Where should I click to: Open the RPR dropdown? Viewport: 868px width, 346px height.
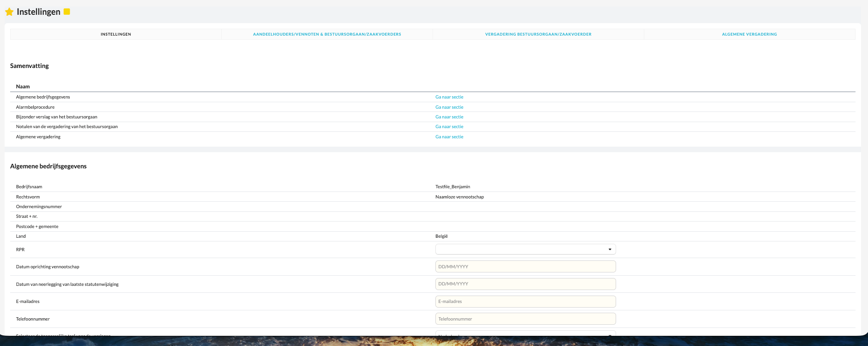point(526,249)
